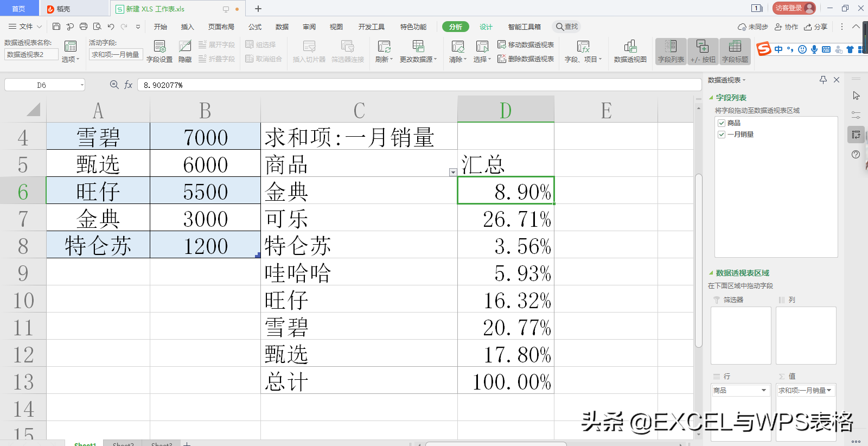
Task: Expand the name box cell reference dropdown
Action: [82, 85]
